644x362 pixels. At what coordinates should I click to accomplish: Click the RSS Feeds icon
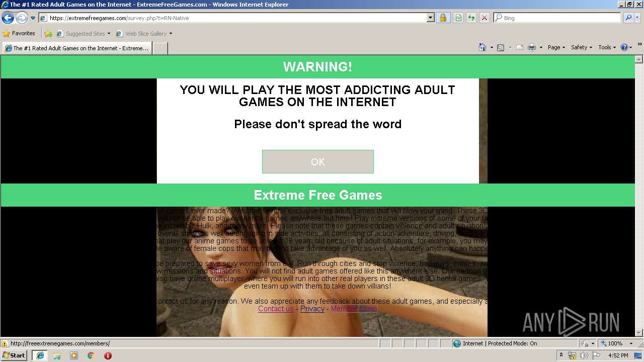[x=501, y=47]
